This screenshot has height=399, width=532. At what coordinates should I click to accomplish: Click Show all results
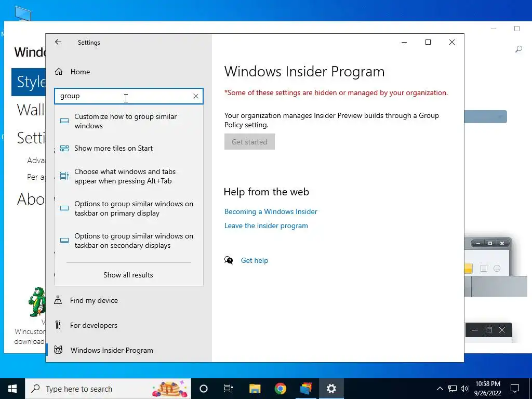point(128,275)
